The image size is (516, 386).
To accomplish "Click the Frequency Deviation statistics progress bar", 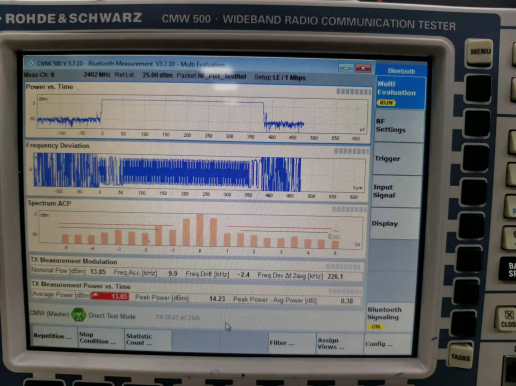I will click(x=351, y=151).
